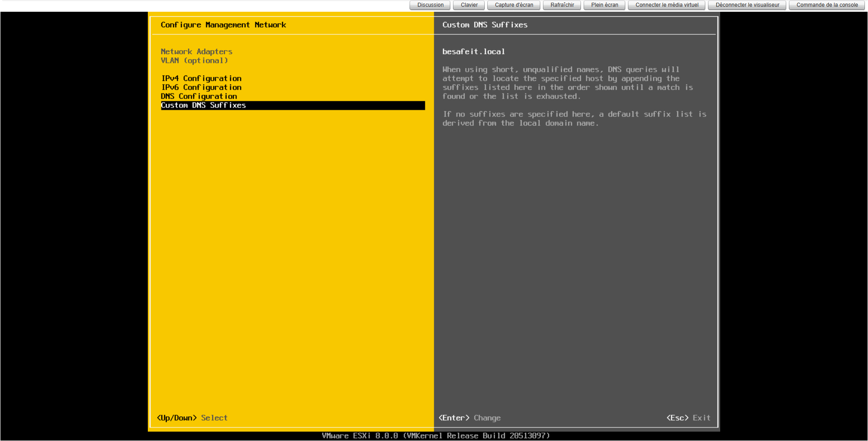Click the <Up/Down> Select hint
This screenshot has height=441, width=868.
coord(192,418)
